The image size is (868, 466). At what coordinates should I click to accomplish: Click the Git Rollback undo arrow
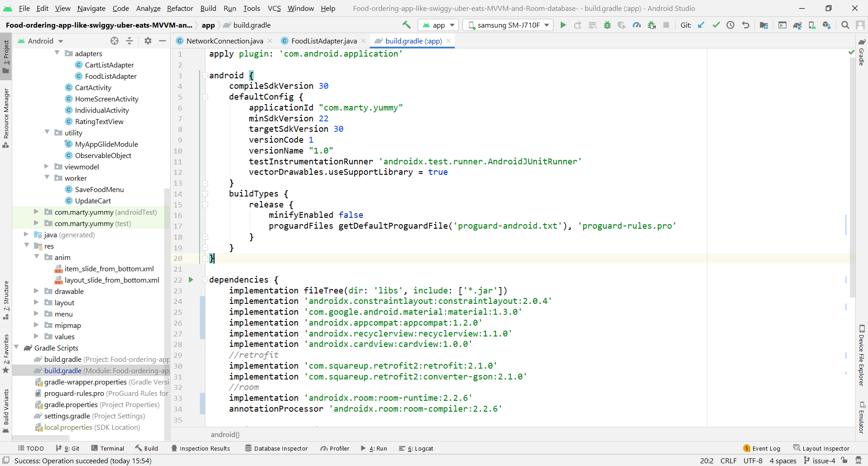[745, 25]
